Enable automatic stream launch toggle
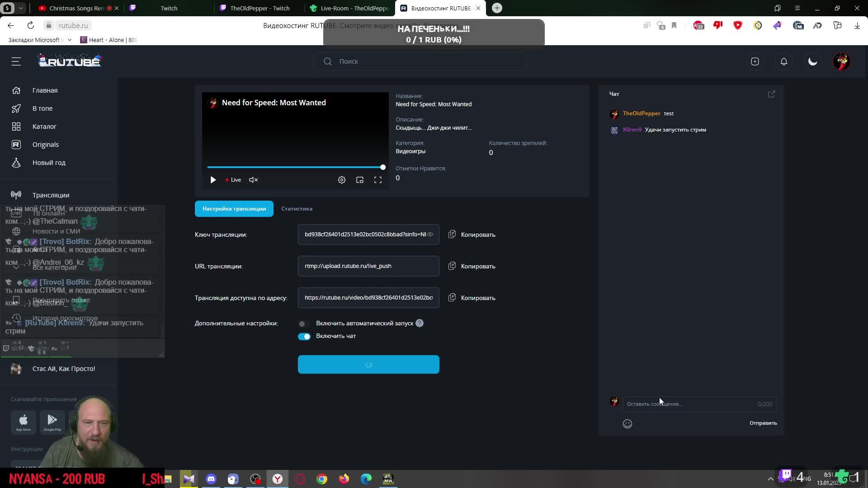This screenshot has height=488, width=868. pyautogui.click(x=304, y=324)
